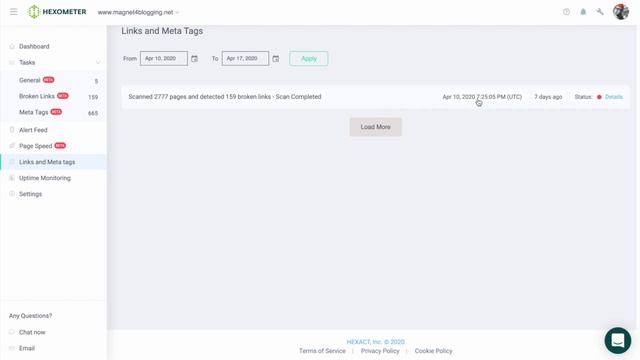Open Uptime Monitoring page

click(x=45, y=178)
